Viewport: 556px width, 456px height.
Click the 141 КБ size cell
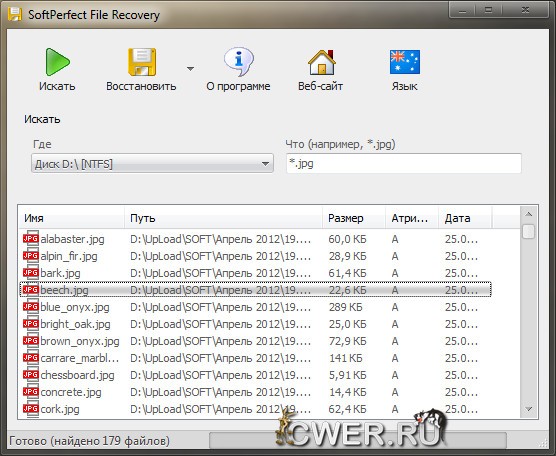346,358
